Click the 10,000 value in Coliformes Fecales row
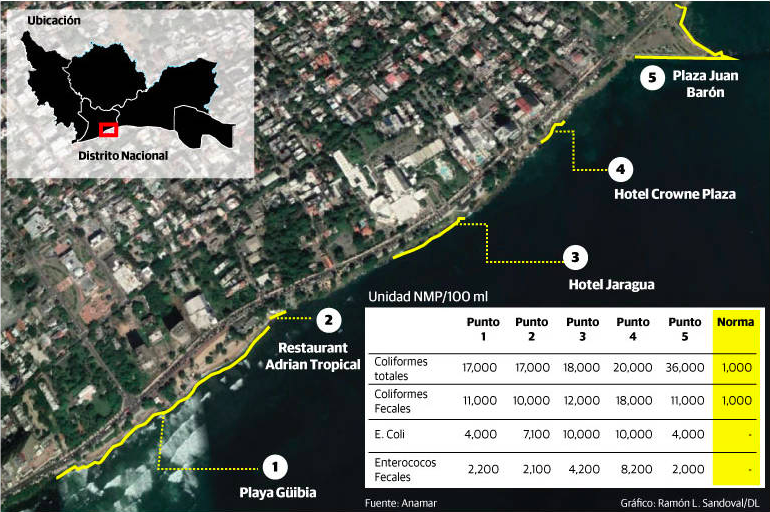The height and width of the screenshot is (512, 770). point(531,401)
